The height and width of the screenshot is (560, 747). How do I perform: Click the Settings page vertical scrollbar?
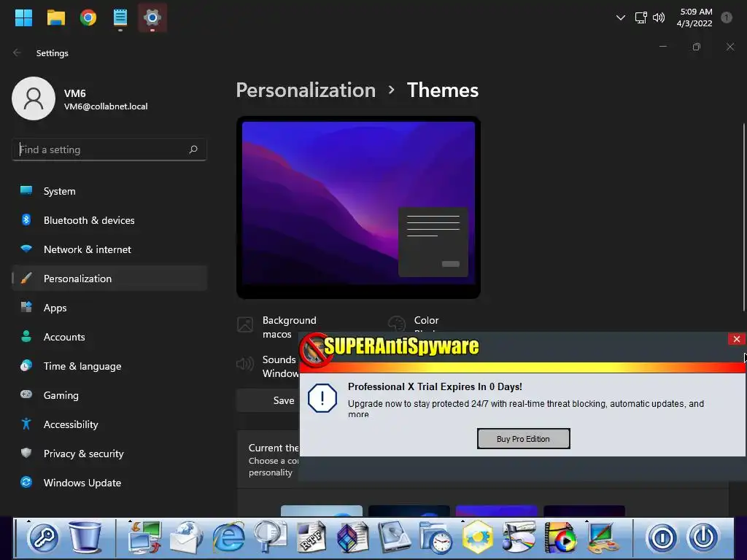tap(743, 217)
